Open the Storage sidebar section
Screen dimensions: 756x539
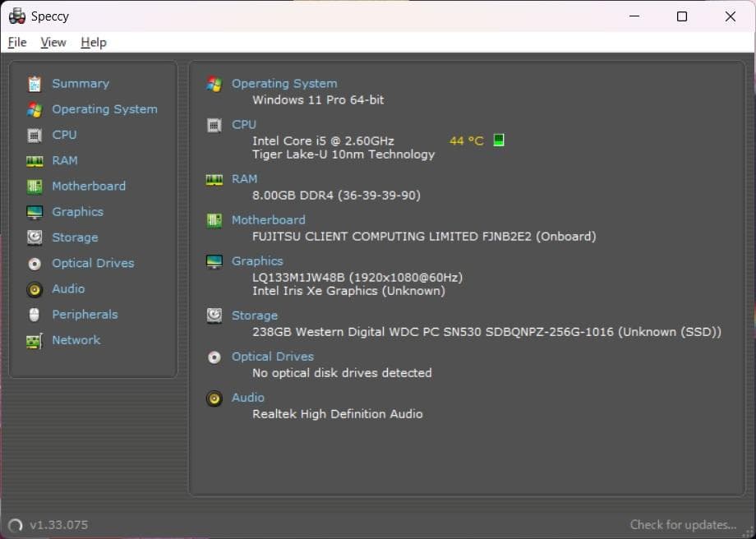pyautogui.click(x=75, y=237)
